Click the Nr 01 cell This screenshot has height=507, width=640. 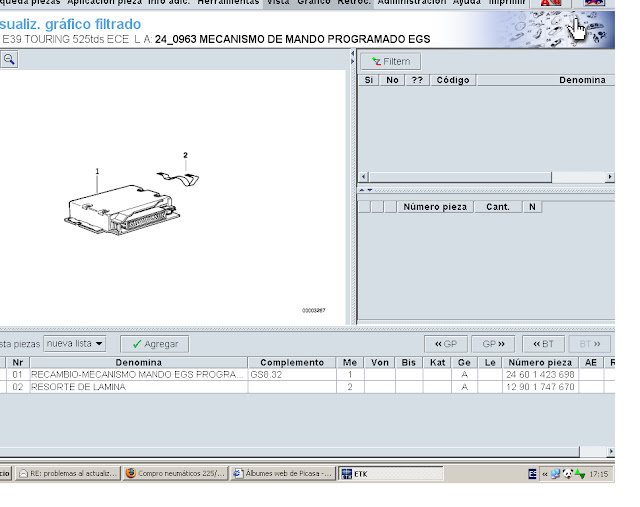pyautogui.click(x=17, y=375)
